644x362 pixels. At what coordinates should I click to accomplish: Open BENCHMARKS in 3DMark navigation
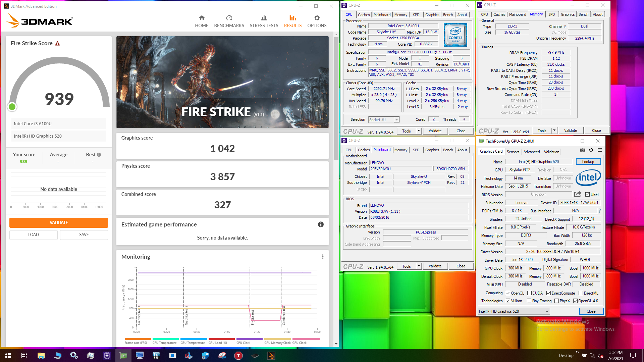(x=229, y=21)
